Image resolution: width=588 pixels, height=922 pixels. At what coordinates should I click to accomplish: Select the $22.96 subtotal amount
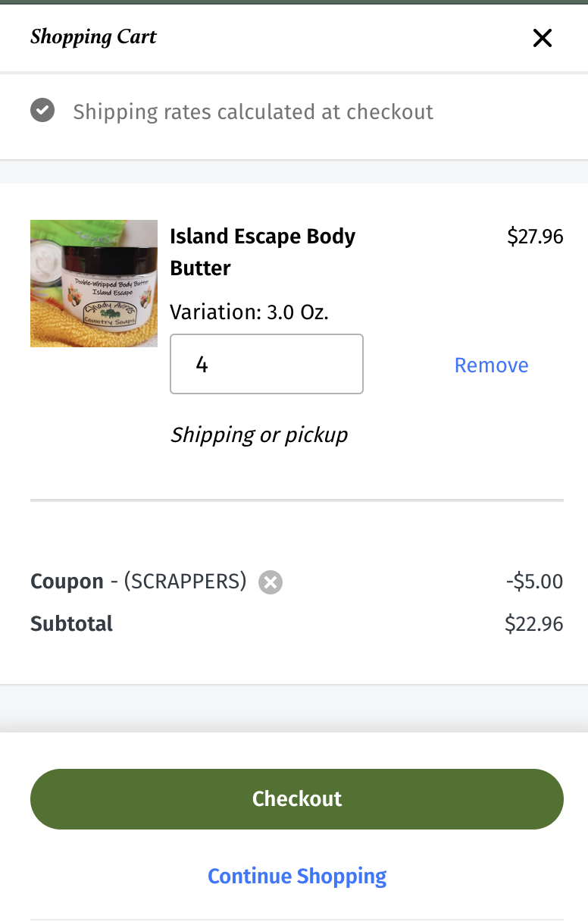point(534,624)
